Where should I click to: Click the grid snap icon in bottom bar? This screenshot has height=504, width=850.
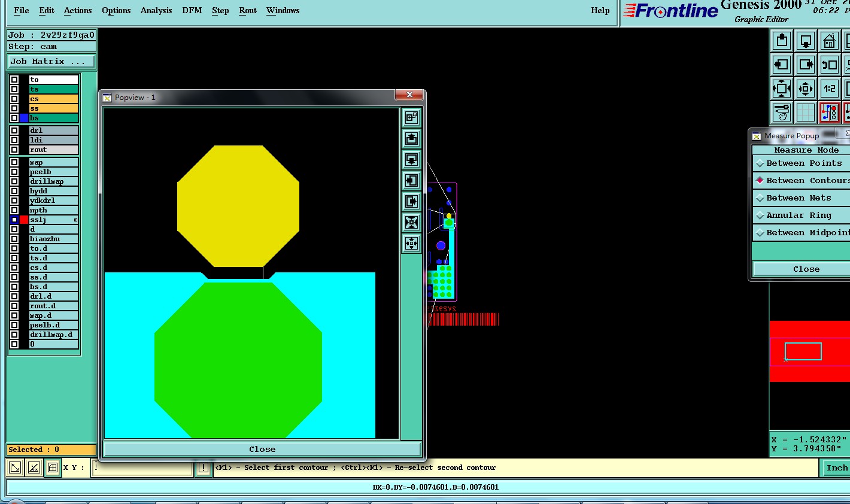53,467
